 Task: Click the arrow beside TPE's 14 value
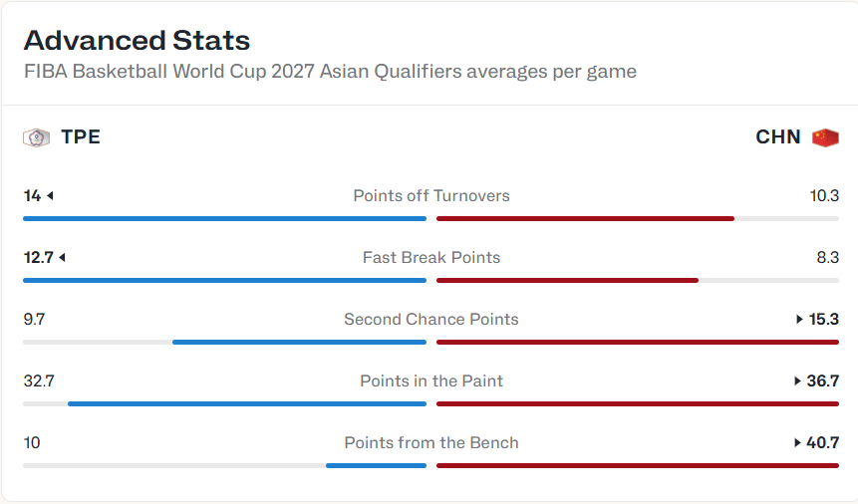(50, 196)
